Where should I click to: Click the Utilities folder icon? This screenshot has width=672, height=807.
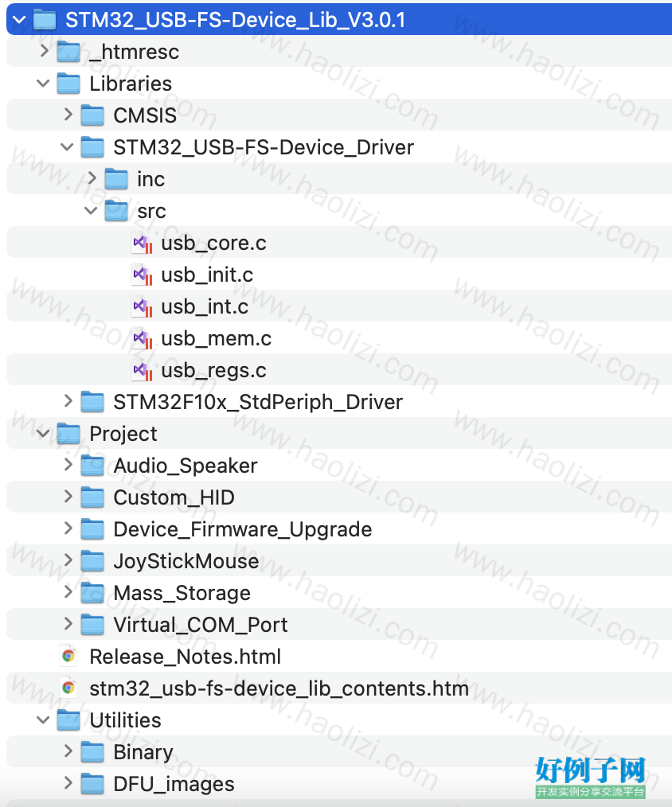click(68, 720)
